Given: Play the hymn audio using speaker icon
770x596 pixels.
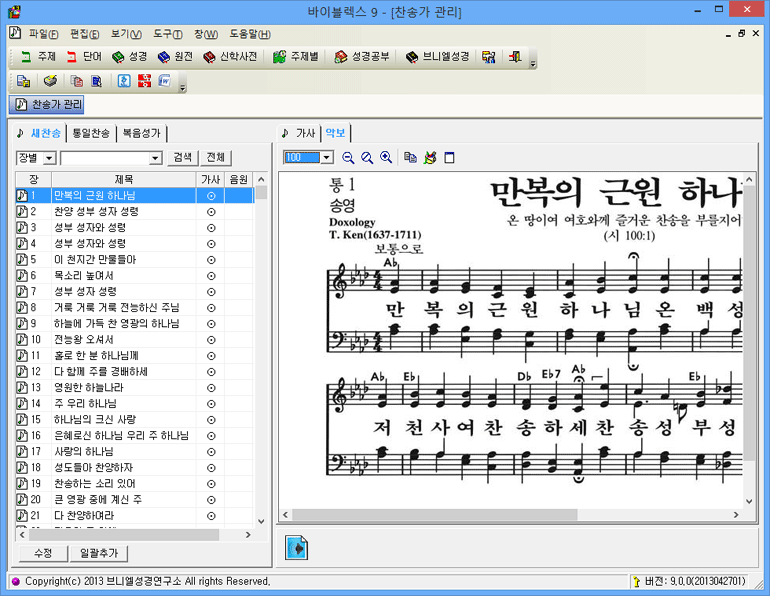Looking at the screenshot, I should 297,548.
